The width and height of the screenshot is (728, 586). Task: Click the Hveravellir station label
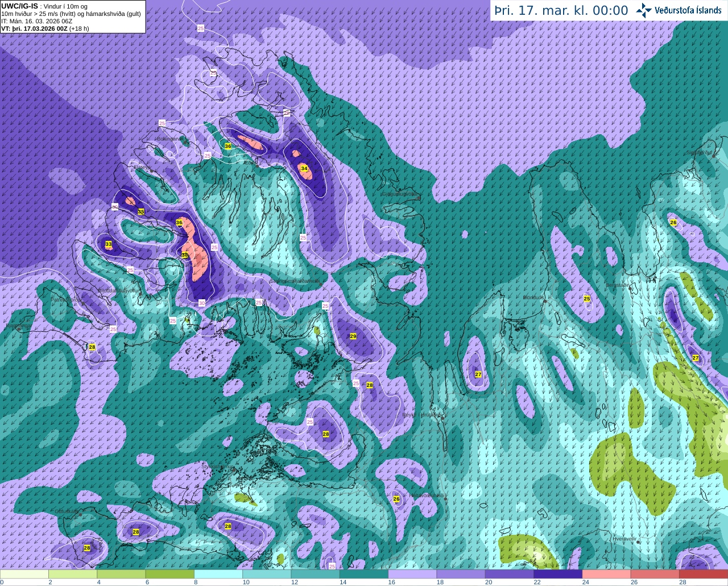pyautogui.click(x=624, y=538)
